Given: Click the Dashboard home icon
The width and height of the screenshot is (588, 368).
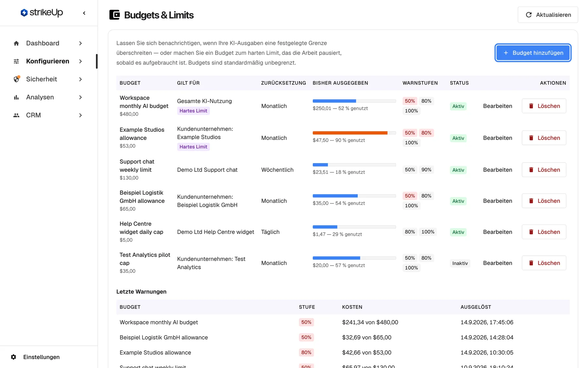Looking at the screenshot, I should tap(16, 43).
